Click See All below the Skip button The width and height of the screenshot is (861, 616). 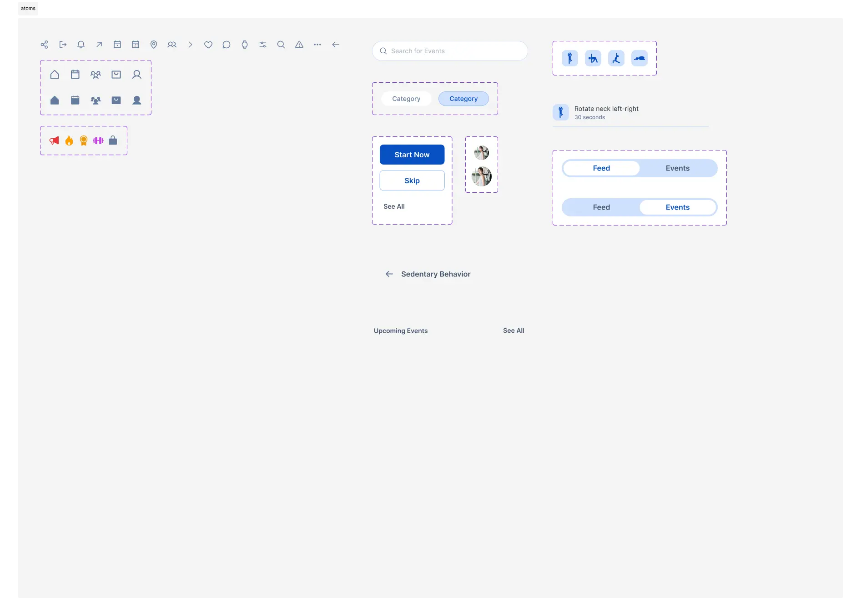click(x=394, y=206)
